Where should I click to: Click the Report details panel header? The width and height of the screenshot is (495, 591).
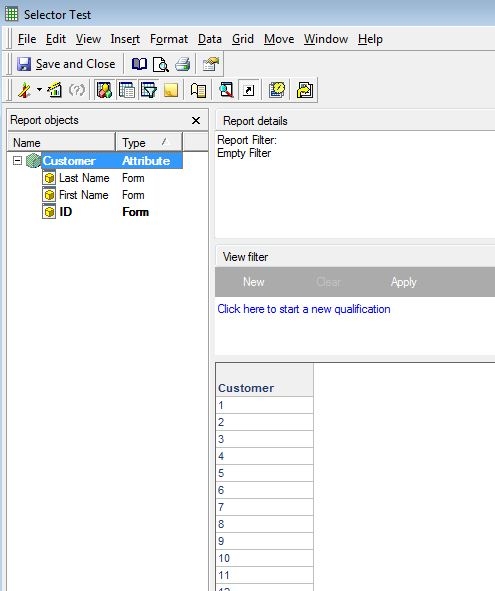355,121
